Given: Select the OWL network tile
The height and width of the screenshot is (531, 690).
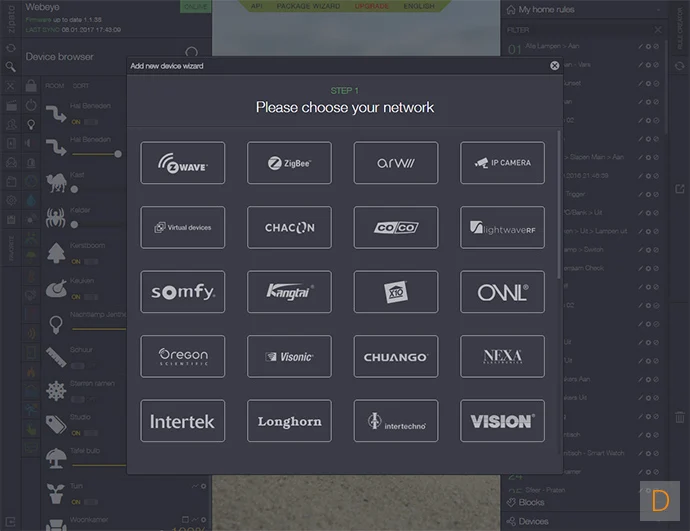Looking at the screenshot, I should click(x=502, y=292).
